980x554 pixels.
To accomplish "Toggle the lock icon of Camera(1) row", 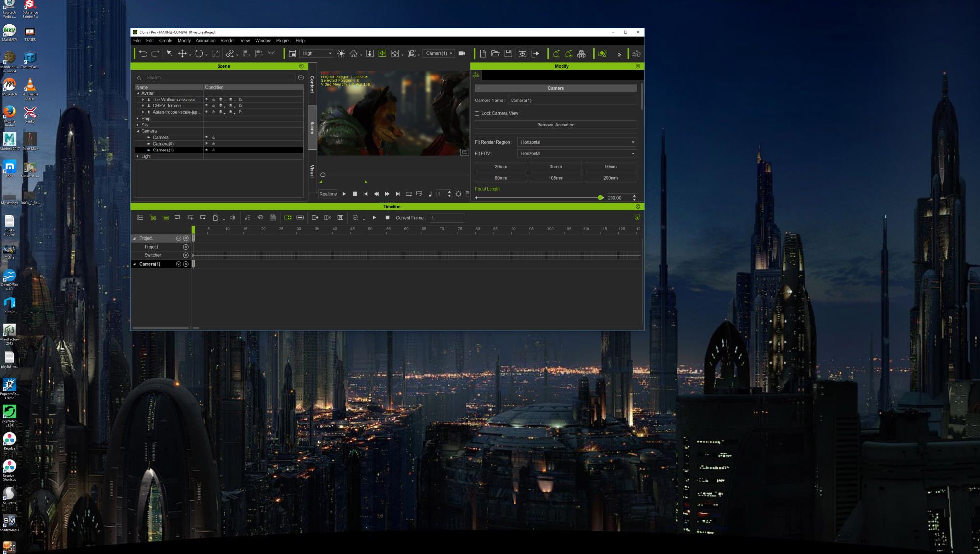I will coord(214,151).
